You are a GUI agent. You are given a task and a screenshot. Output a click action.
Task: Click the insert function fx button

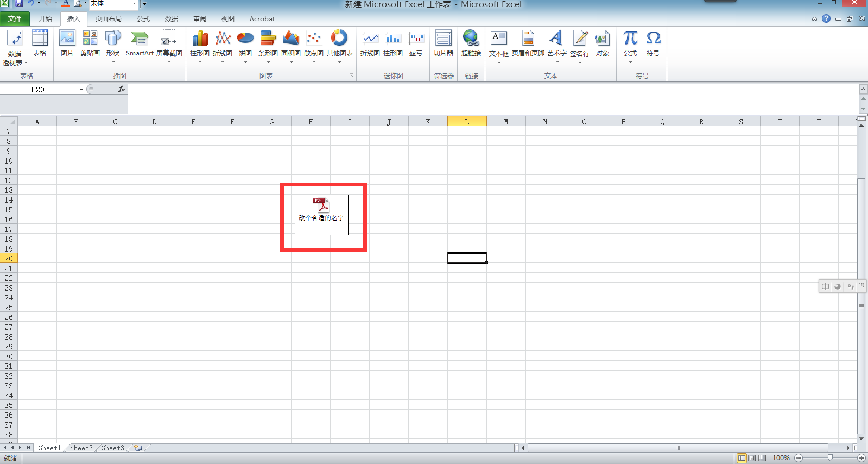(x=122, y=89)
